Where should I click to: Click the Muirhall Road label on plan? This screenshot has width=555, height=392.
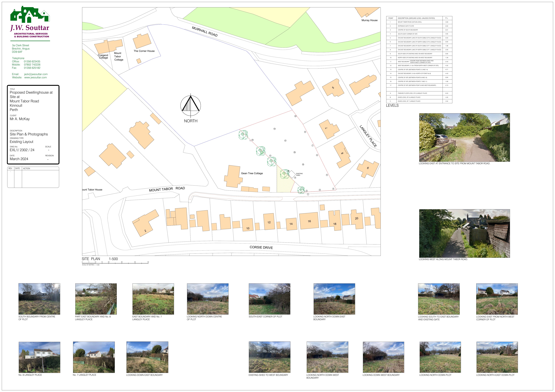(x=204, y=31)
